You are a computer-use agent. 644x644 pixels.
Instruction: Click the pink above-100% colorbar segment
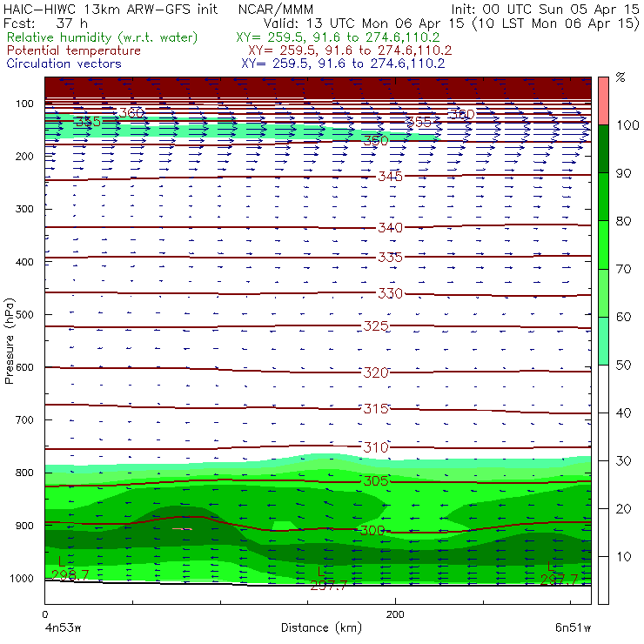603,101
